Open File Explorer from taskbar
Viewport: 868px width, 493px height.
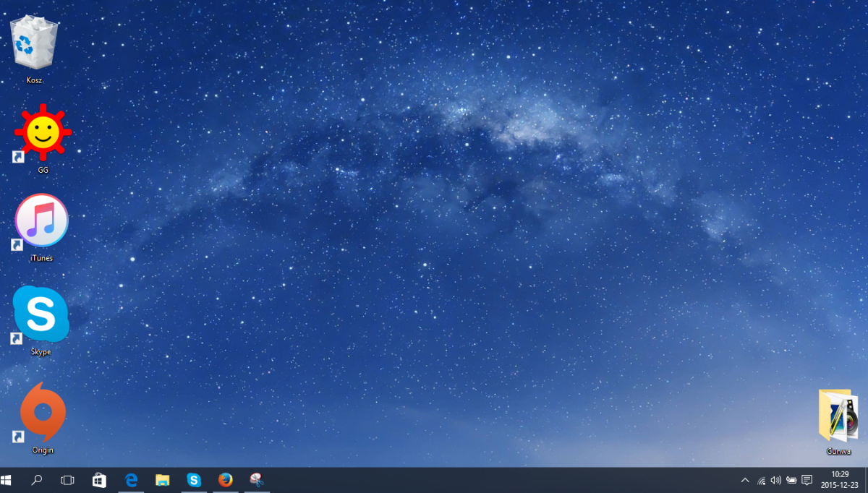(x=163, y=480)
